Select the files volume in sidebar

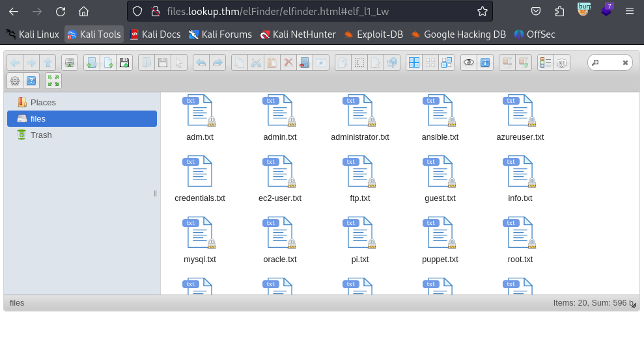point(82,119)
